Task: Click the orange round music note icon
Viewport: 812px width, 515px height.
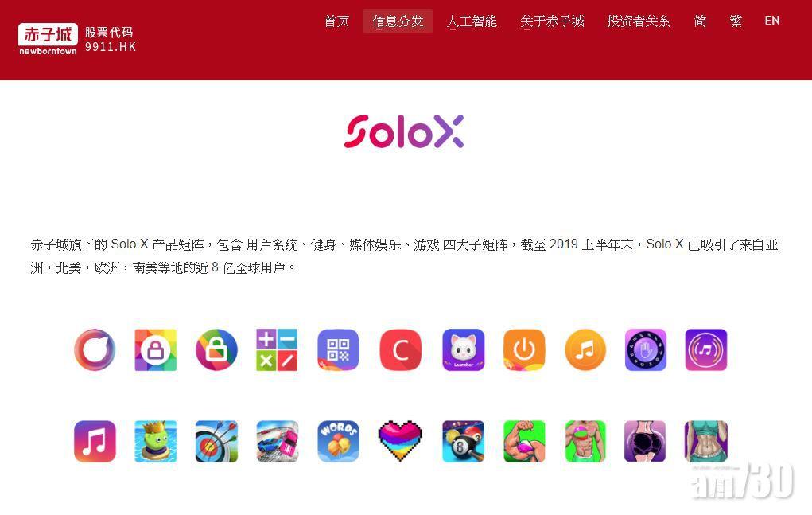Action: [x=585, y=349]
